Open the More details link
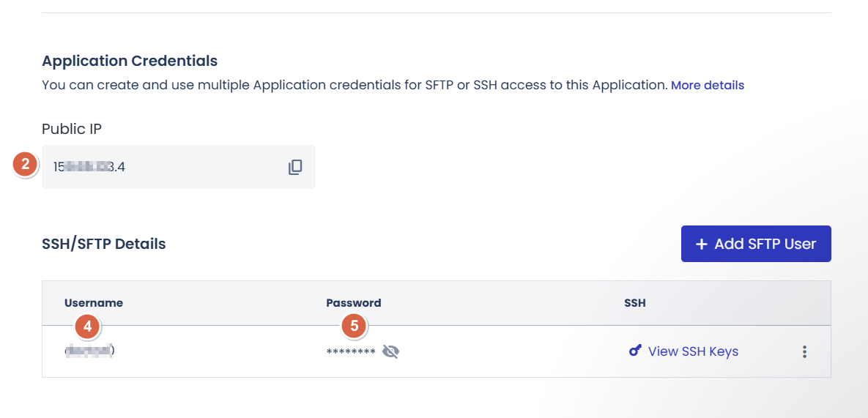The height and width of the screenshot is (418, 868). 707,85
